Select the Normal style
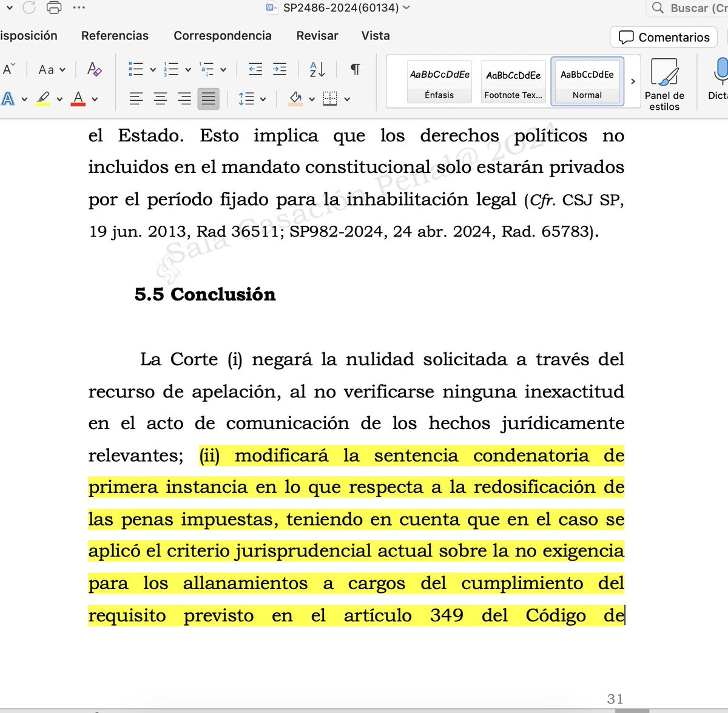 click(587, 81)
